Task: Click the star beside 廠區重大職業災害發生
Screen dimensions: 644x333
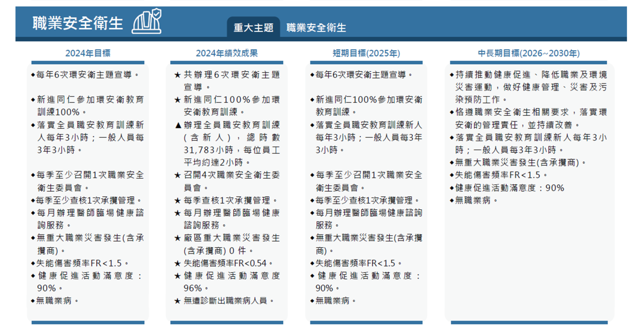Action: (x=178, y=239)
